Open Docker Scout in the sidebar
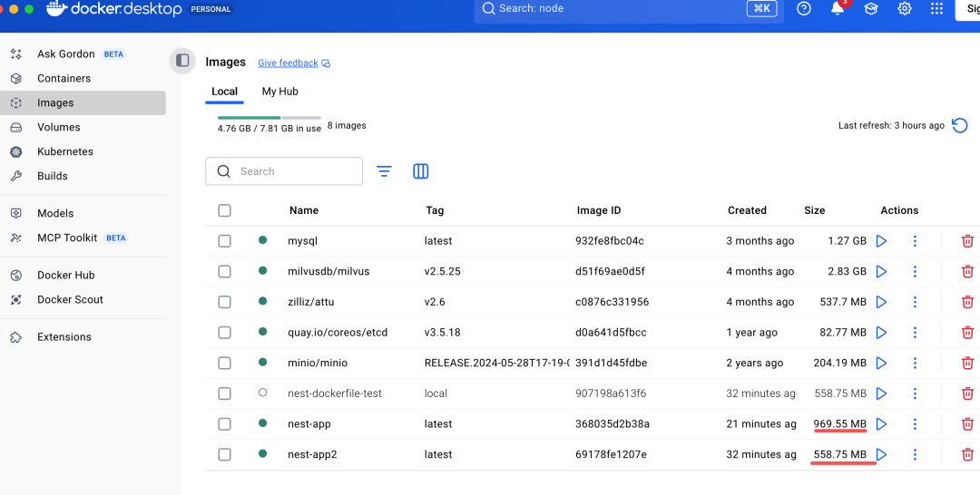This screenshot has width=980, height=495. point(83,299)
